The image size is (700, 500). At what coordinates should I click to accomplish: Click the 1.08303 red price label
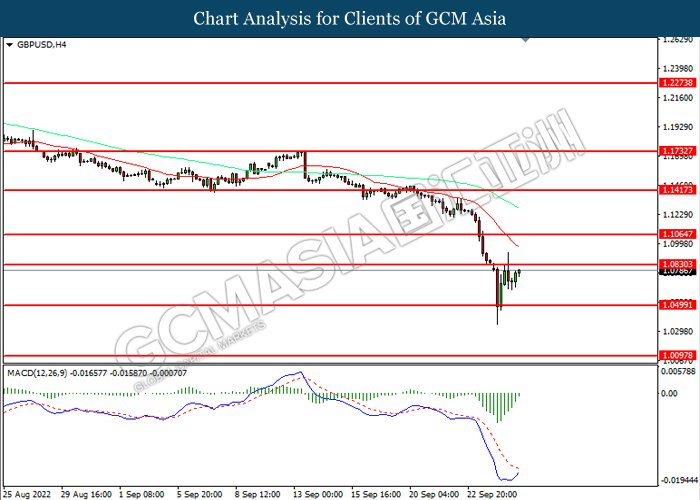point(677,264)
